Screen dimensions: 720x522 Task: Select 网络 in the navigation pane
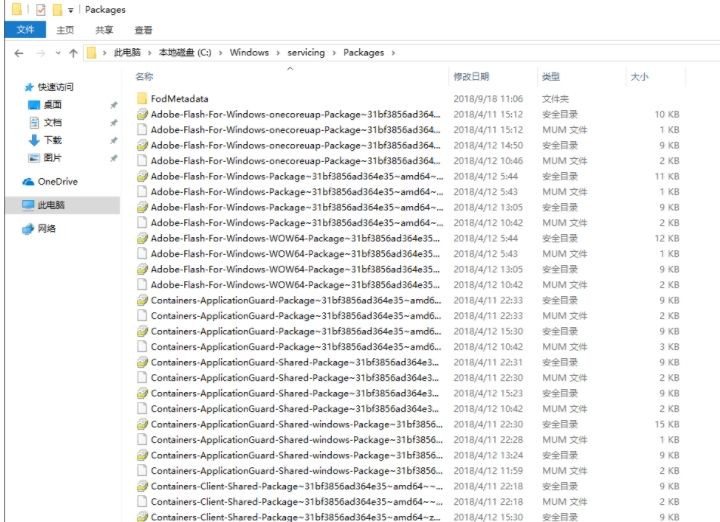(x=46, y=229)
